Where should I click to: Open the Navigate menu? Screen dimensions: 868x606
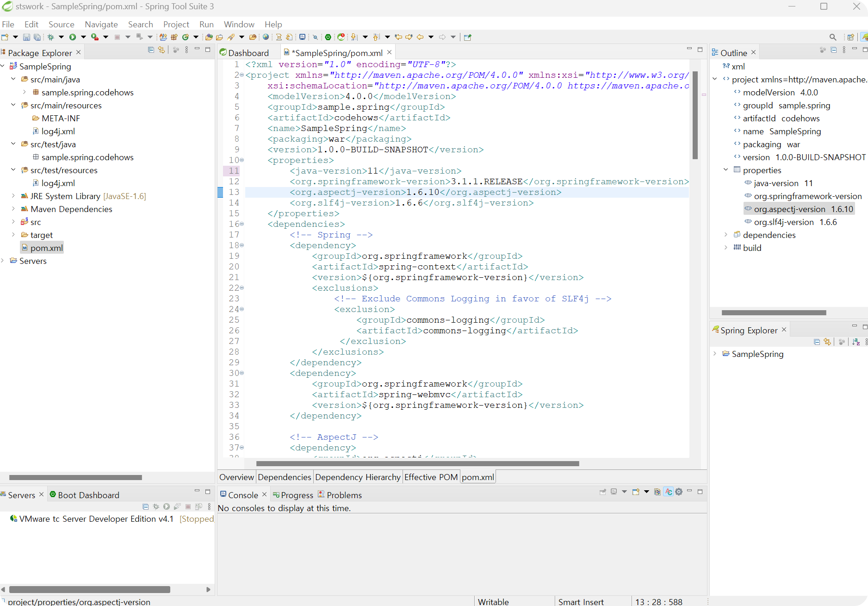click(101, 24)
